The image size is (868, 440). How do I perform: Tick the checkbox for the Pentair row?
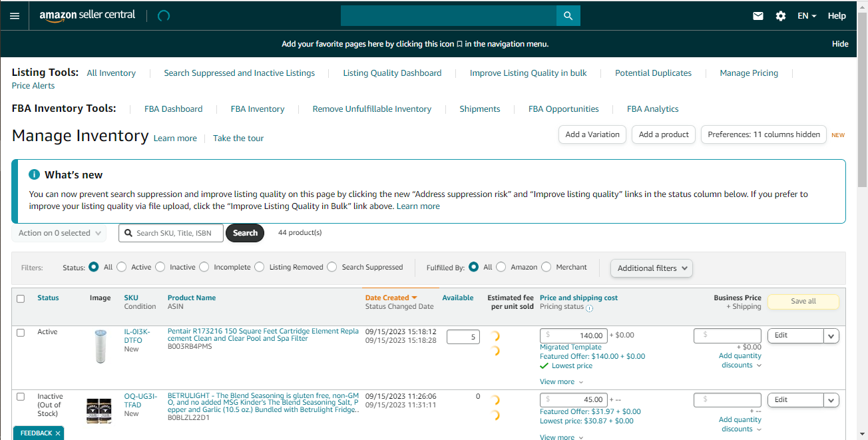pyautogui.click(x=21, y=332)
